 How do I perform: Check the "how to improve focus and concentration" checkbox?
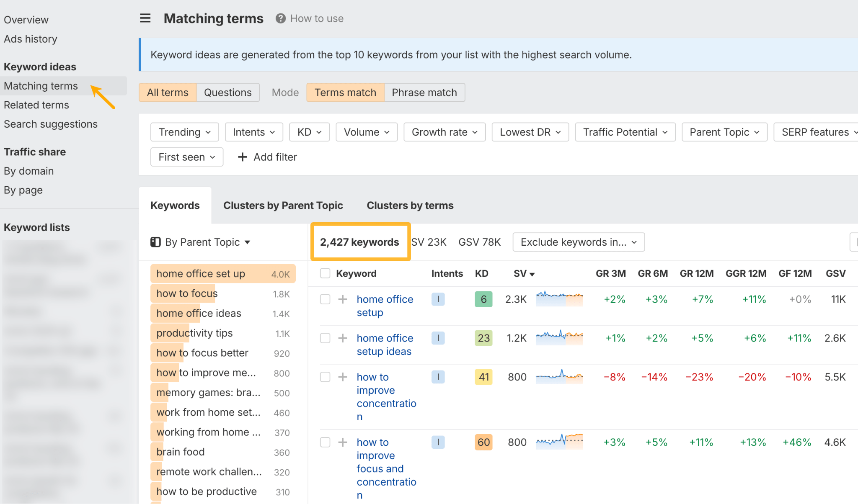click(325, 442)
